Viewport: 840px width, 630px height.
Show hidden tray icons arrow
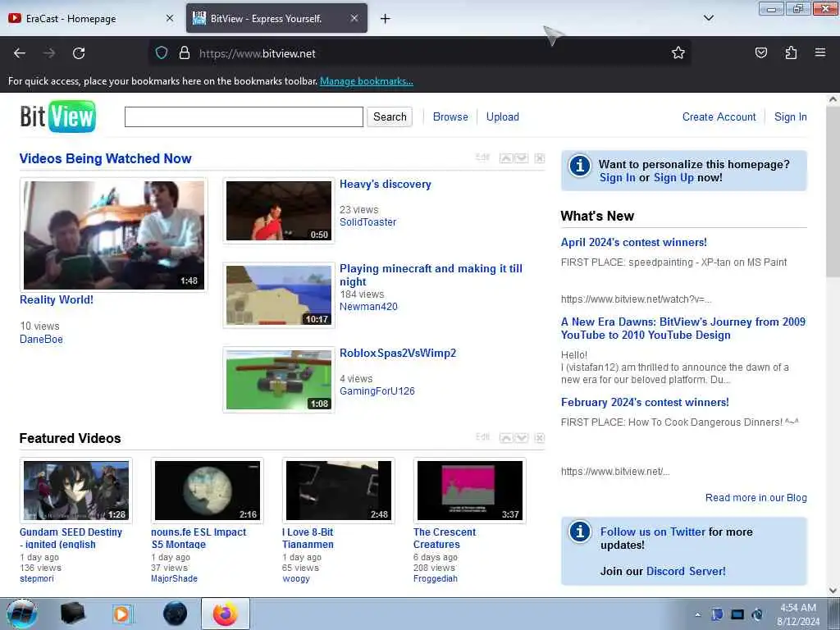pyautogui.click(x=697, y=614)
